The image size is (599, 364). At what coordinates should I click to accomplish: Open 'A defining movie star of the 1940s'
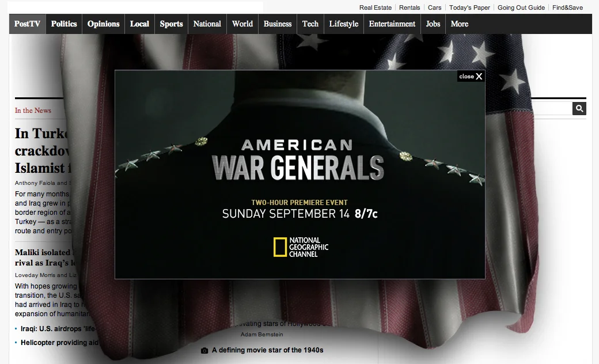click(x=267, y=350)
